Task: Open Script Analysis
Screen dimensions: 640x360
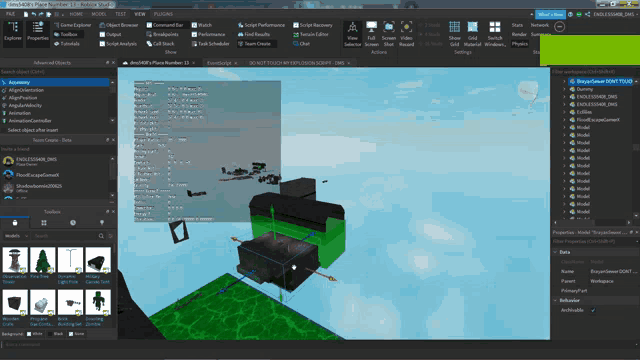Action: [118, 44]
